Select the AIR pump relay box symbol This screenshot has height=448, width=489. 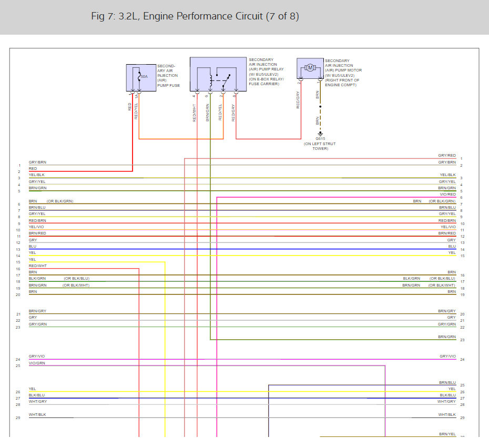pos(218,74)
